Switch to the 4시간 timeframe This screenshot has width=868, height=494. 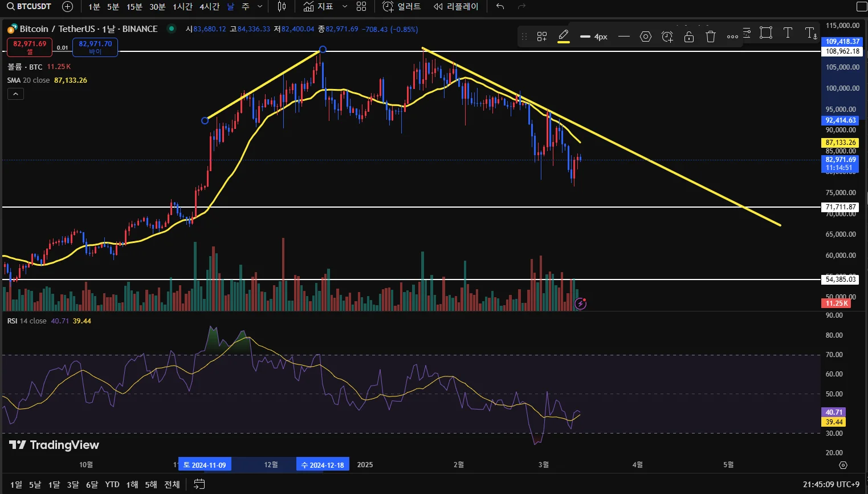pyautogui.click(x=209, y=6)
